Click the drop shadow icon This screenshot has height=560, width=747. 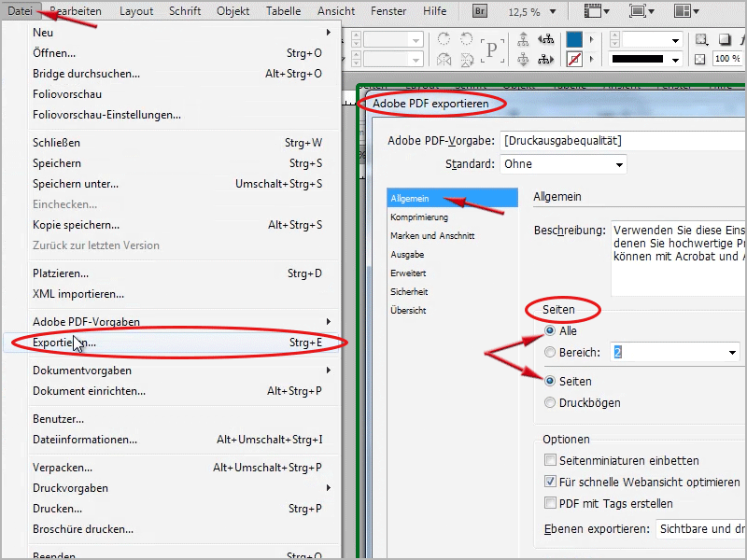(725, 39)
